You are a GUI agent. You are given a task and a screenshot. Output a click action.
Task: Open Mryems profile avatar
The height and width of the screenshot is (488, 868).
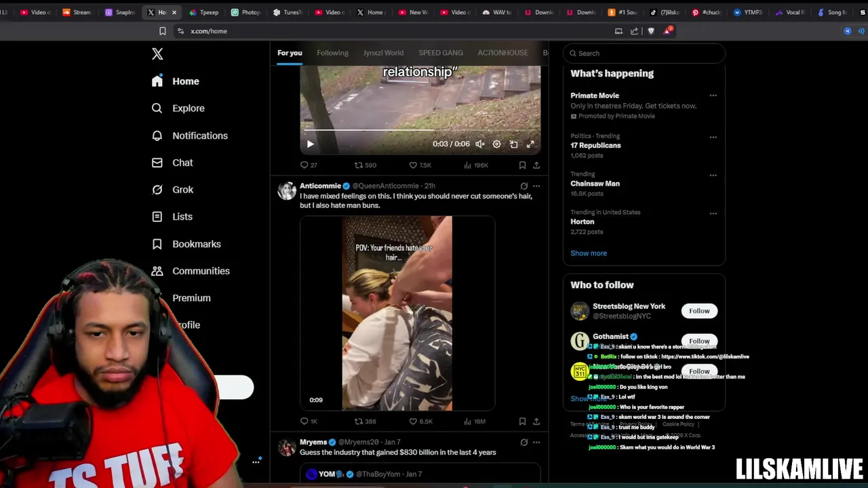click(287, 448)
